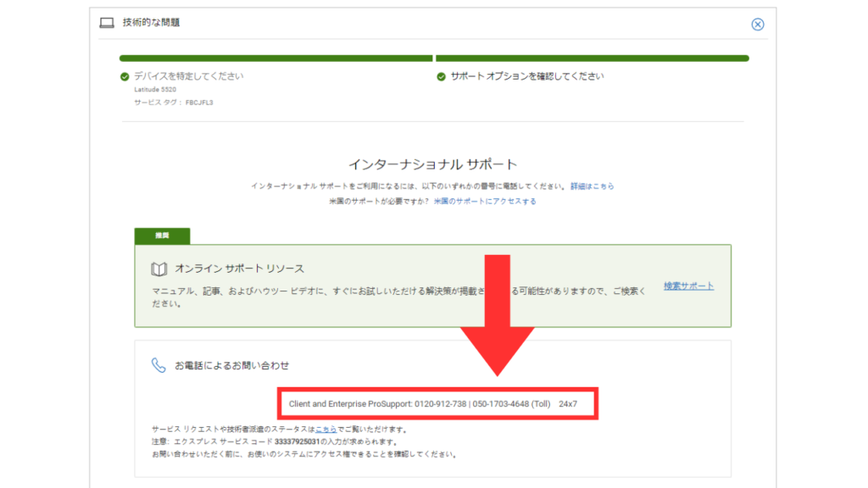The width and height of the screenshot is (868, 488).
Task: Click the second green progress bar segment
Action: pos(592,58)
